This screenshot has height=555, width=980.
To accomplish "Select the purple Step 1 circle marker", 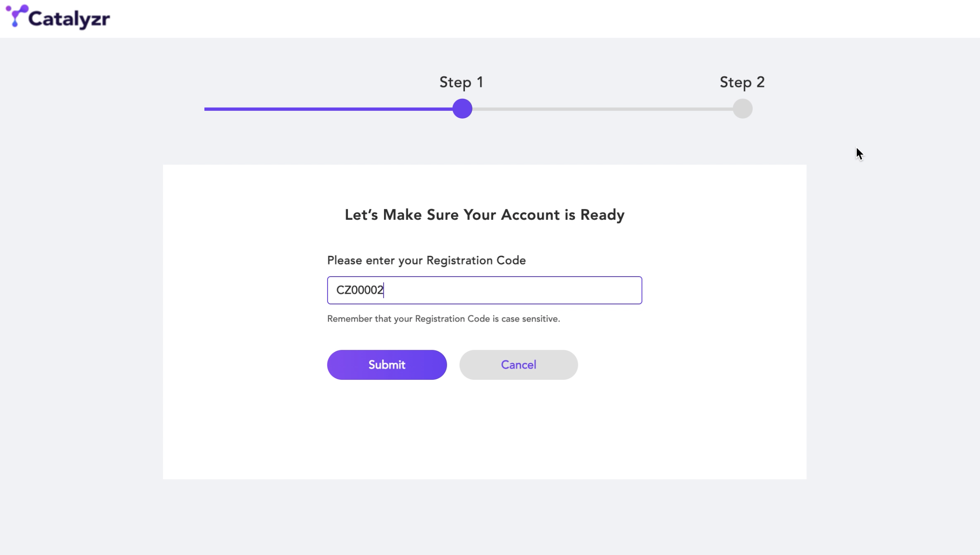I will click(x=462, y=109).
